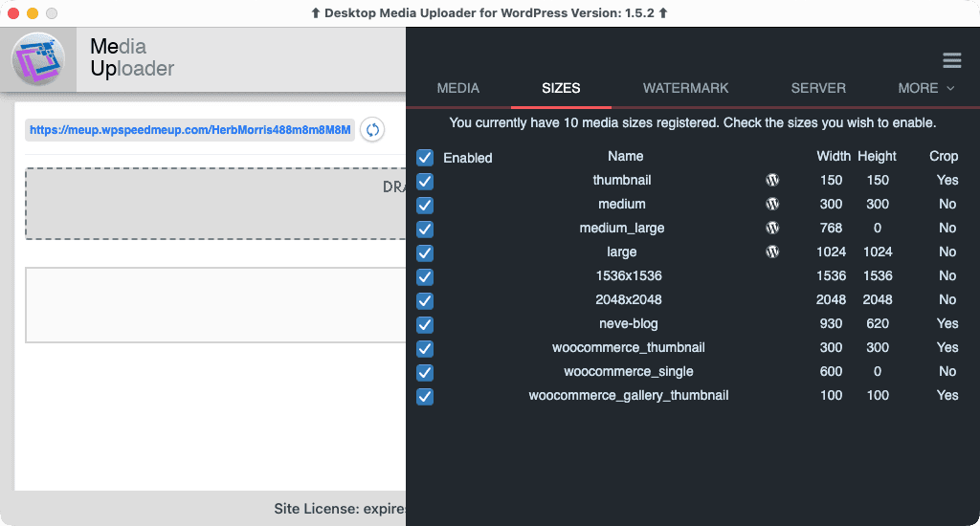980x526 pixels.
Task: Expand the MORE dropdown tab
Action: pos(926,88)
